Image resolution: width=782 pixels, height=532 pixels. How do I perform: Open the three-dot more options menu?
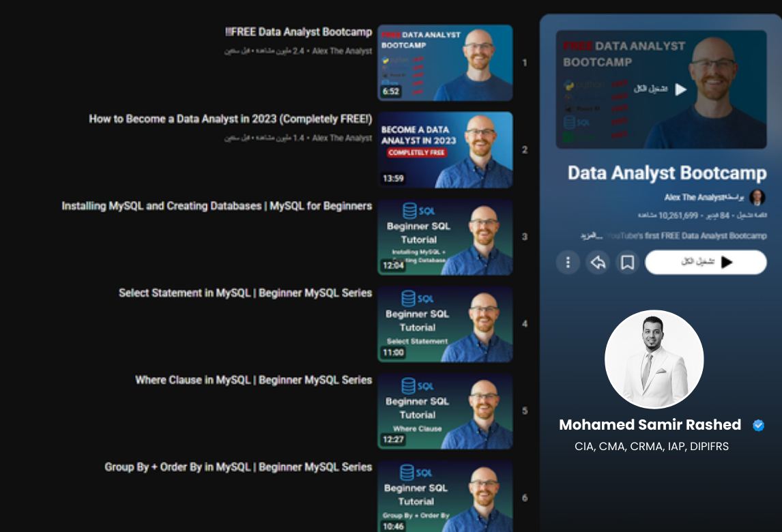click(x=568, y=263)
